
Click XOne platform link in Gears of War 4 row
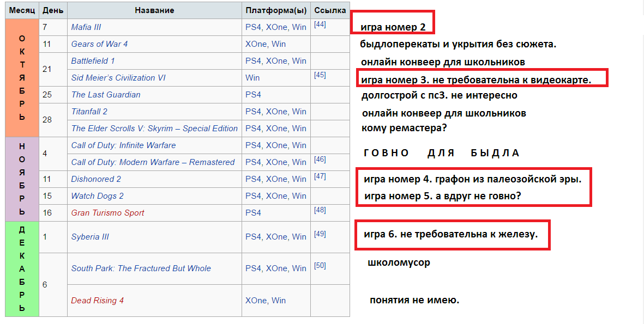pyautogui.click(x=256, y=44)
